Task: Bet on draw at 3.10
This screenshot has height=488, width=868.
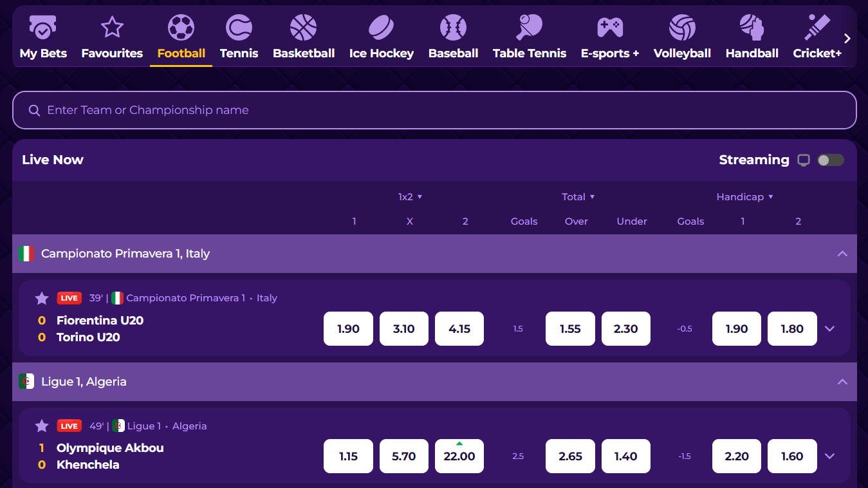Action: point(404,329)
